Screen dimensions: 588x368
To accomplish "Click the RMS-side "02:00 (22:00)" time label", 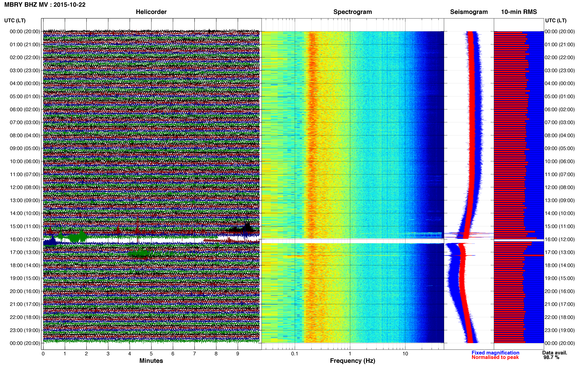I will pyautogui.click(x=560, y=57).
